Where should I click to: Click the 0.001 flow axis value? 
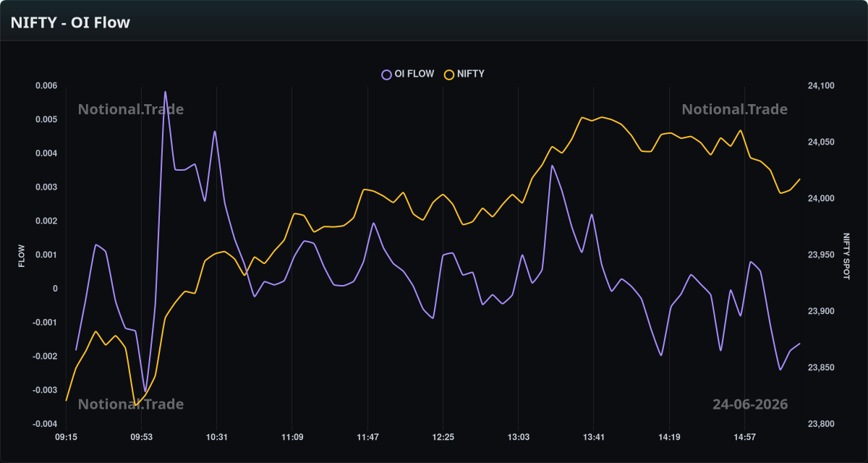pyautogui.click(x=46, y=255)
